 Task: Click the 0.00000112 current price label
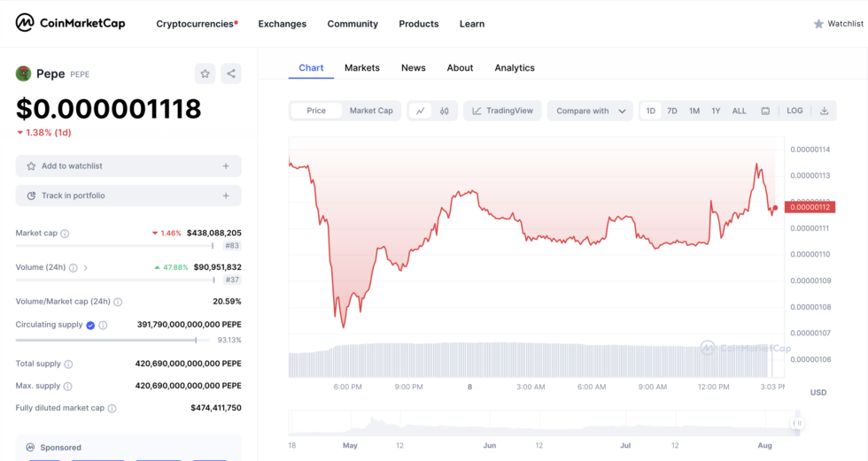point(810,207)
